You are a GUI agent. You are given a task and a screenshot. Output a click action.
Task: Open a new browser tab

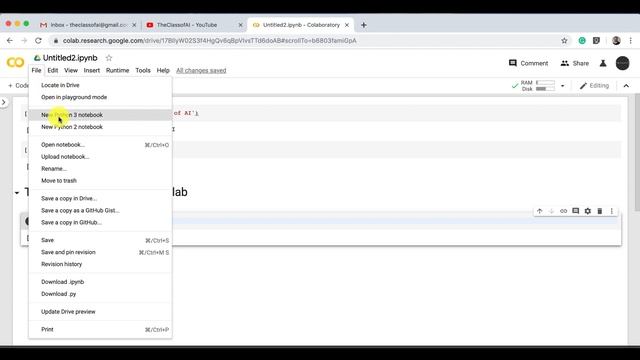[364, 25]
